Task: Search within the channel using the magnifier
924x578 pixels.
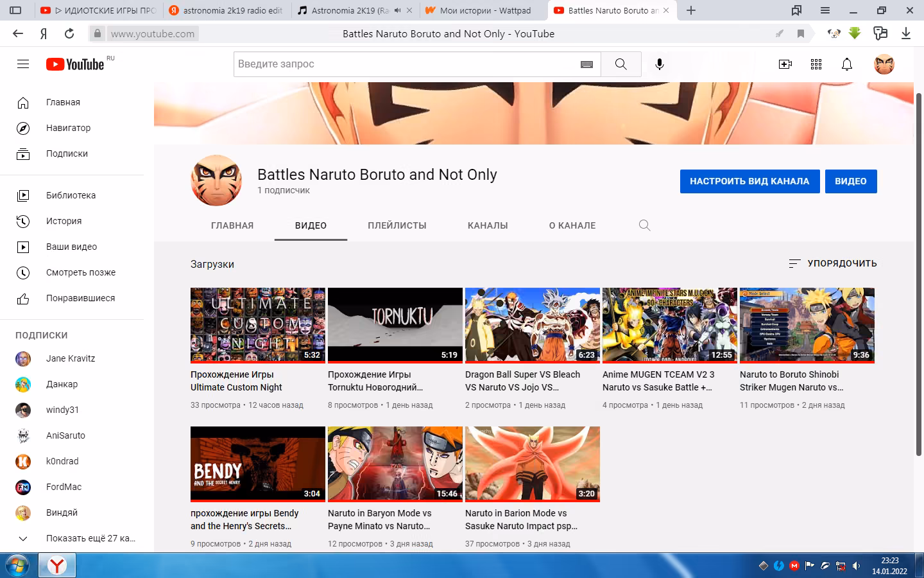Action: point(645,225)
